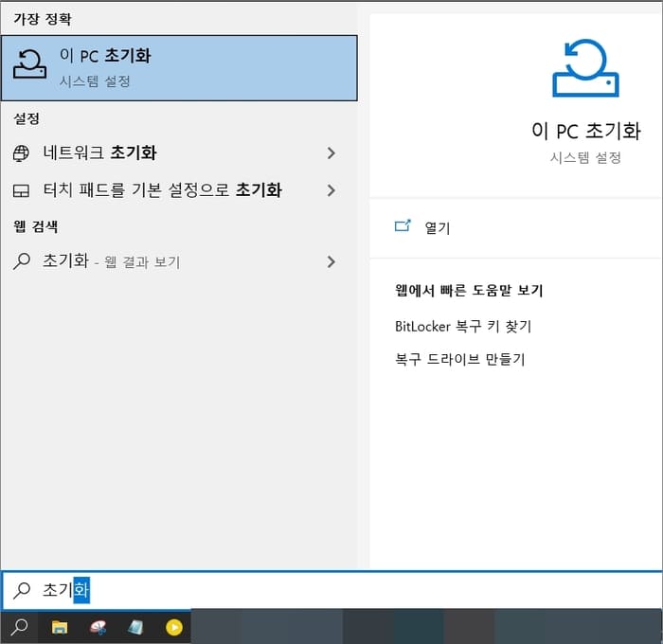Open the 이 PC 초기화 best match result
The image size is (663, 644).
coord(179,68)
